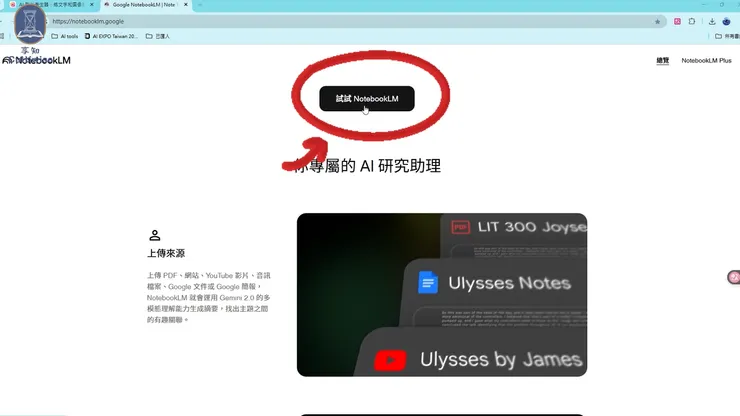This screenshot has width=740, height=416.
Task: Select the 總覽 overview nav item
Action: click(663, 60)
